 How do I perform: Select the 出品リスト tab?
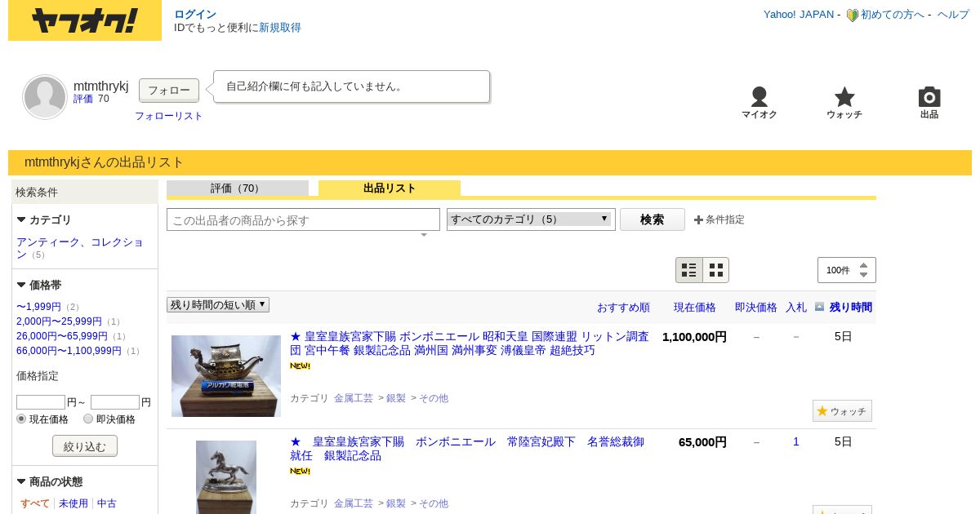390,188
